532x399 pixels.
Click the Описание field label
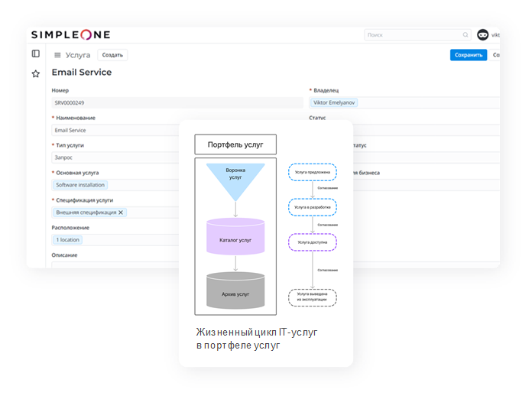click(64, 255)
